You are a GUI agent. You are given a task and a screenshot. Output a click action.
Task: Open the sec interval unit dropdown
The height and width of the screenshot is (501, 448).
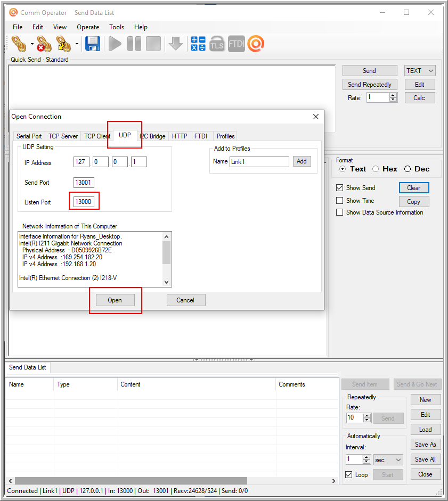click(388, 460)
